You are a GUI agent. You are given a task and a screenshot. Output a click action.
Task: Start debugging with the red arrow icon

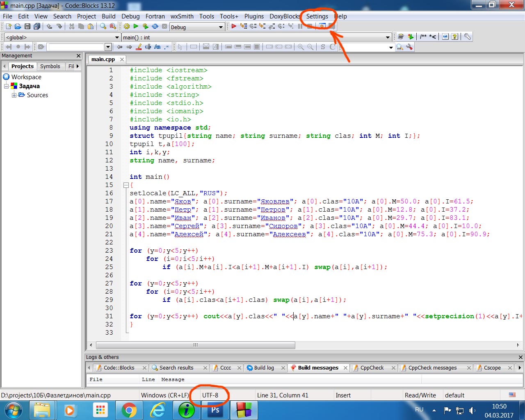pyautogui.click(x=234, y=27)
